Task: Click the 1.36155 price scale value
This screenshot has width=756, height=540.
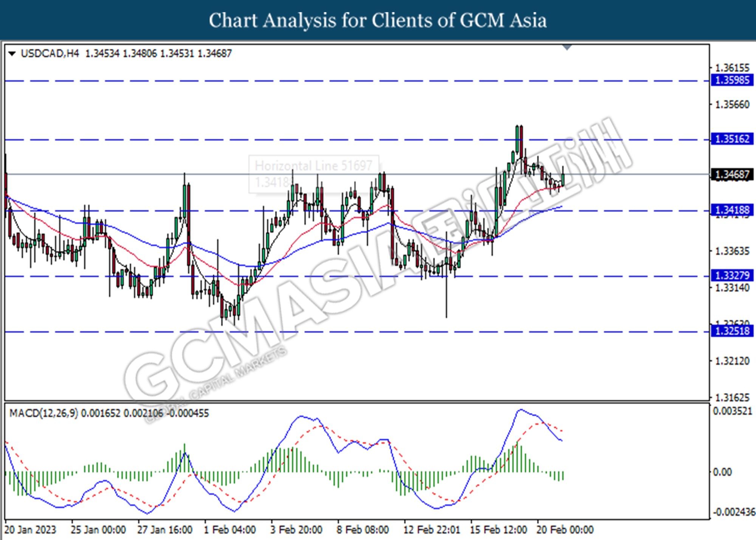Action: pyautogui.click(x=732, y=68)
